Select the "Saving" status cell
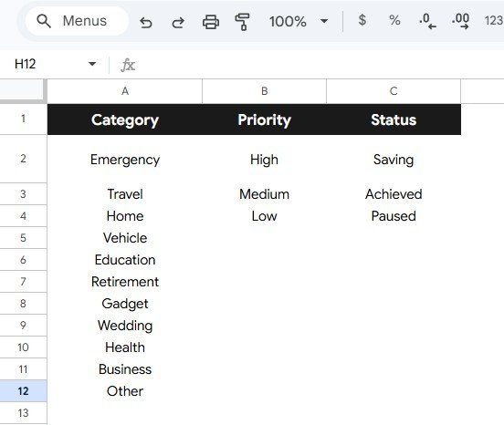Image resolution: width=504 pixels, height=425 pixels. tap(394, 160)
